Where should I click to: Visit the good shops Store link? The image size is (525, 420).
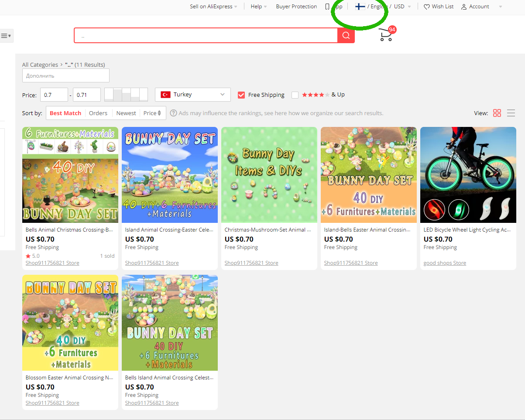(445, 263)
